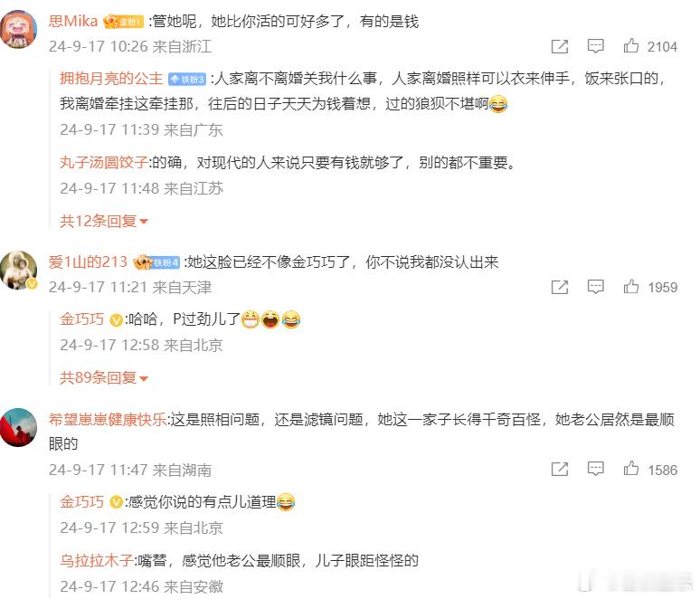Expand 共89条回复 replies
The height and width of the screenshot is (599, 700).
coord(104,378)
